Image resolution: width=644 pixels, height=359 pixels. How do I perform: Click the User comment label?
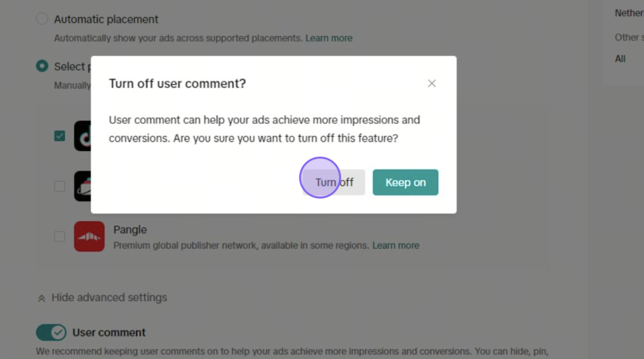tap(109, 333)
